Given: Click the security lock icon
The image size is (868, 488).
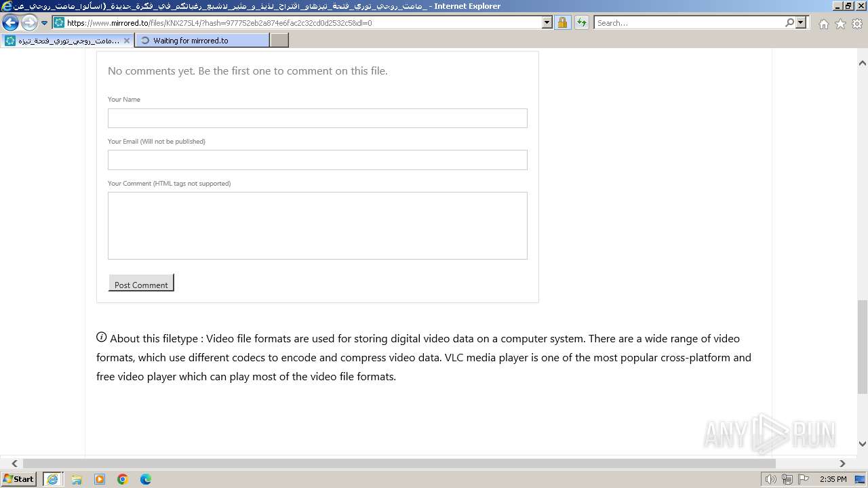Looking at the screenshot, I should click(562, 22).
